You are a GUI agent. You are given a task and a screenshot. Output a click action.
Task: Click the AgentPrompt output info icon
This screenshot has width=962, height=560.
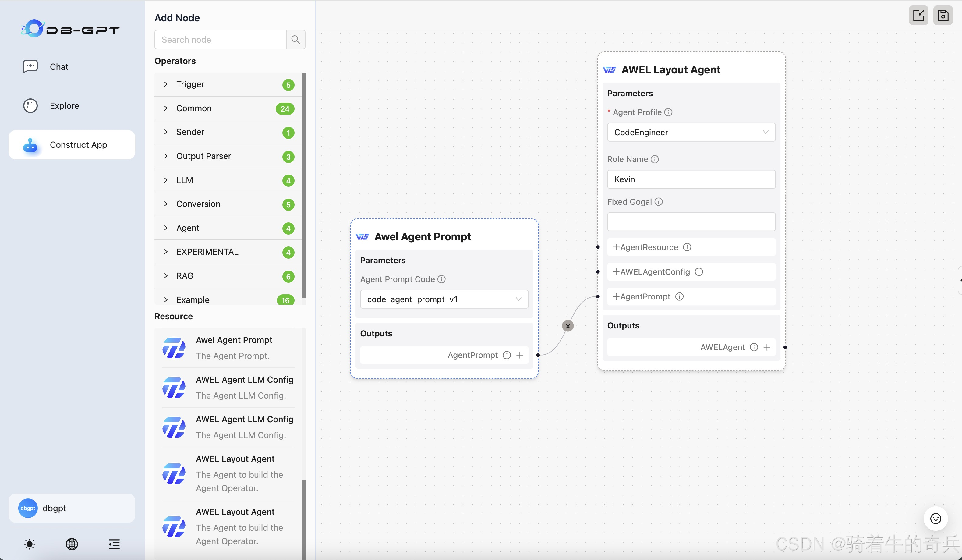[507, 355]
